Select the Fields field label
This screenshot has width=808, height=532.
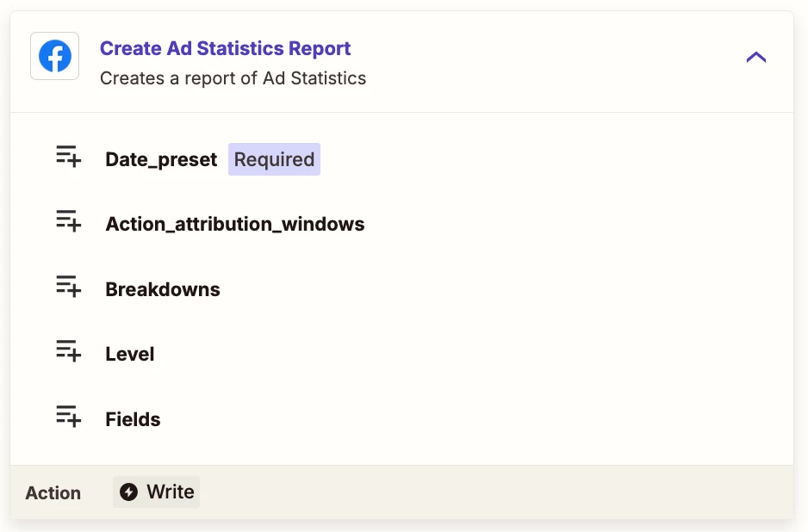pos(133,419)
